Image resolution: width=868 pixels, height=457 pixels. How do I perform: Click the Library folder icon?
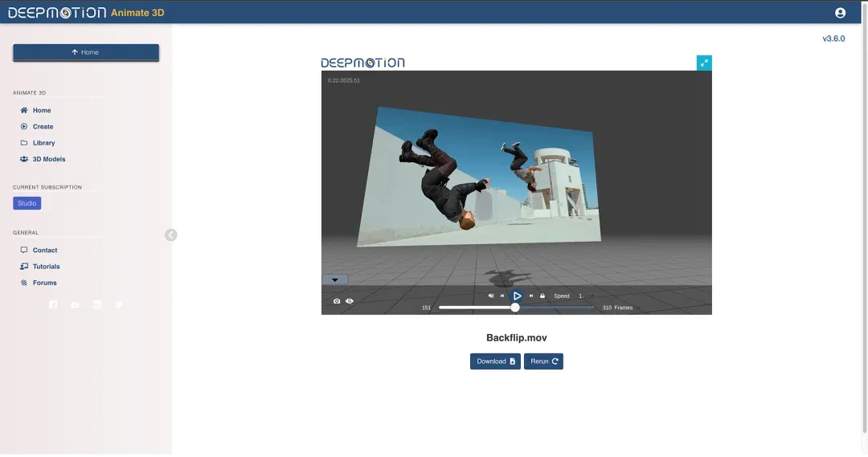point(24,143)
